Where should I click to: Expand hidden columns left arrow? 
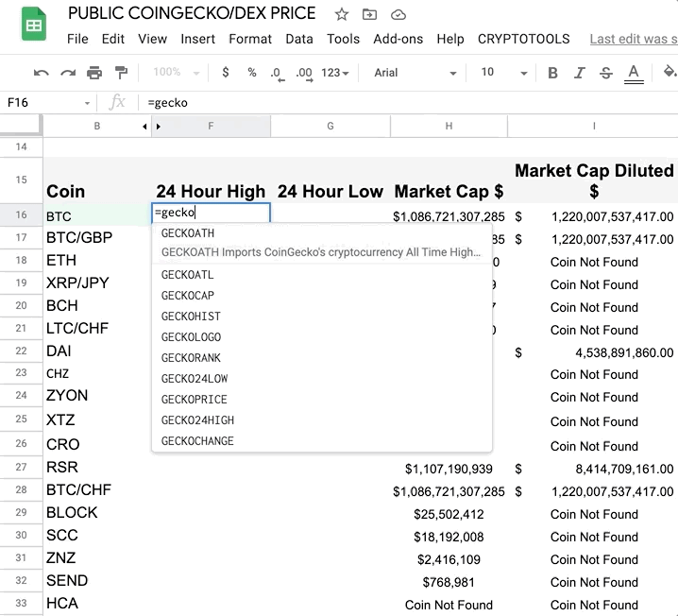144,127
